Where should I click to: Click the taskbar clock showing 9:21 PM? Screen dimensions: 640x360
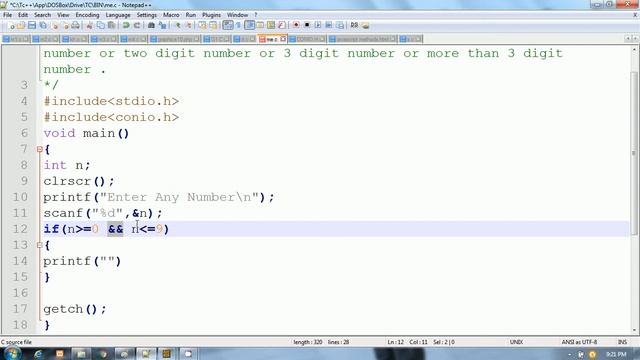coord(616,354)
